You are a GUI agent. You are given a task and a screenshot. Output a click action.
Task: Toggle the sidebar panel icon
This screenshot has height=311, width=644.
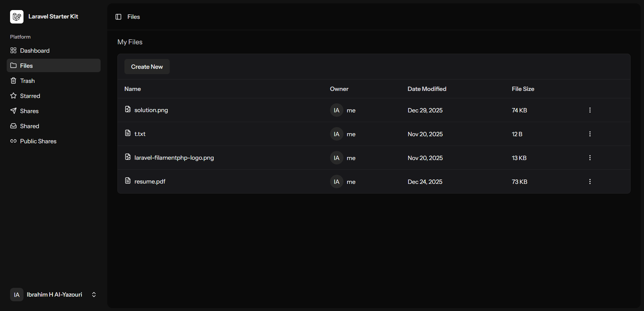(x=118, y=17)
